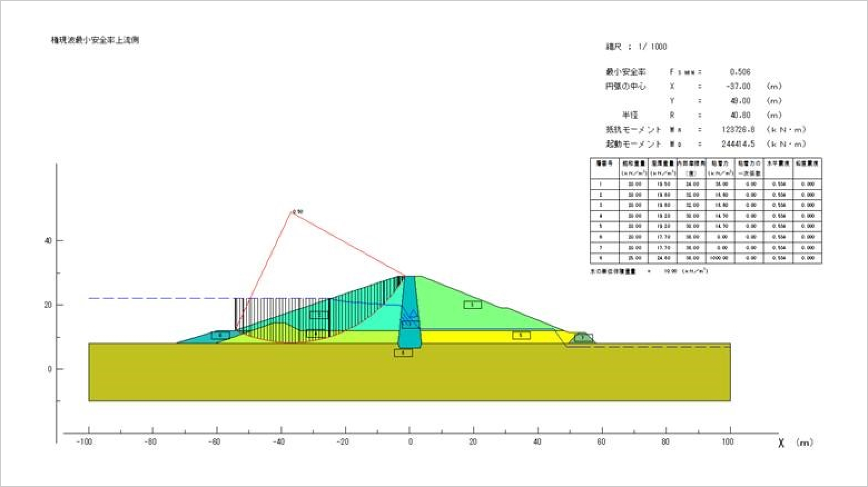This screenshot has width=868, height=487.
Task: Click x-axis tick label "0" under the dam crest
Action: 411,442
